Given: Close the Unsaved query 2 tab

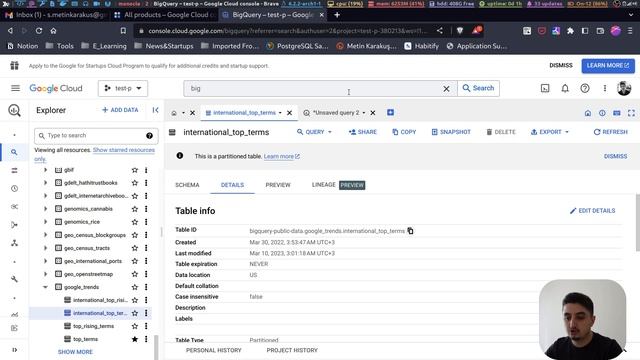Looking at the screenshot, I should tap(373, 113).
